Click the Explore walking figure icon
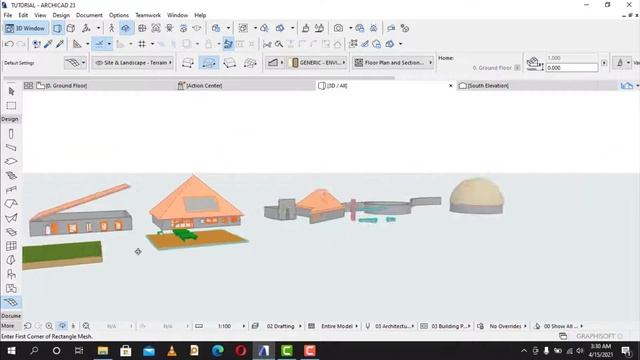Viewport: 640px width, 360px height. tap(111, 28)
